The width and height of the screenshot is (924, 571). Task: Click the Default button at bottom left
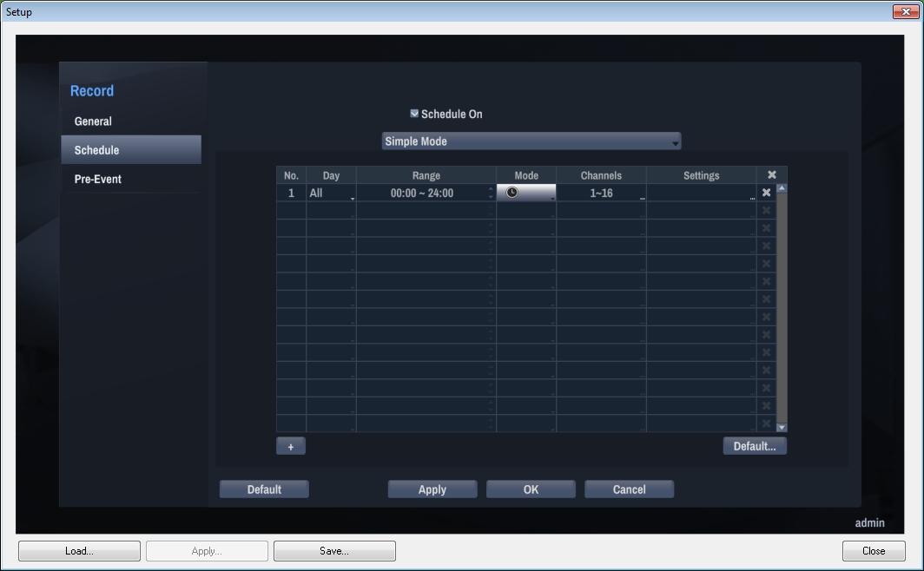coord(264,489)
